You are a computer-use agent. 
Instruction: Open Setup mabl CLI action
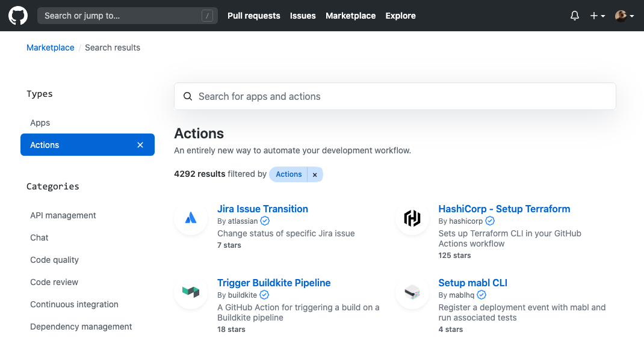point(472,283)
